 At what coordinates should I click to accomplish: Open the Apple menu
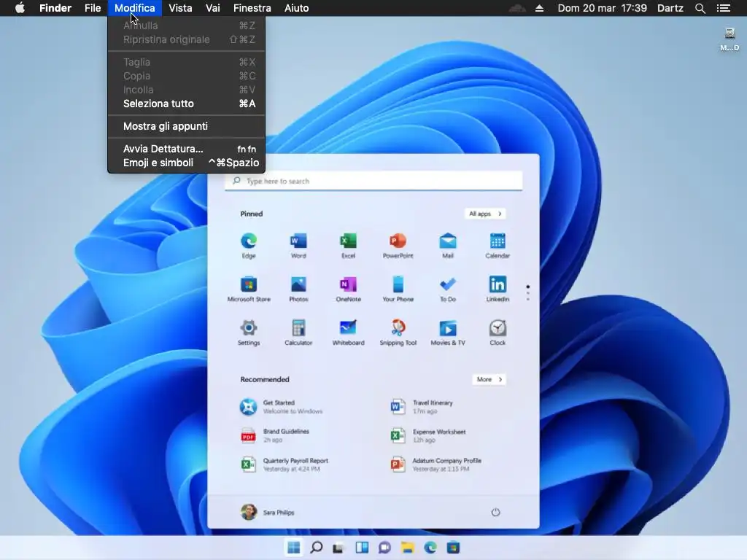pyautogui.click(x=20, y=8)
